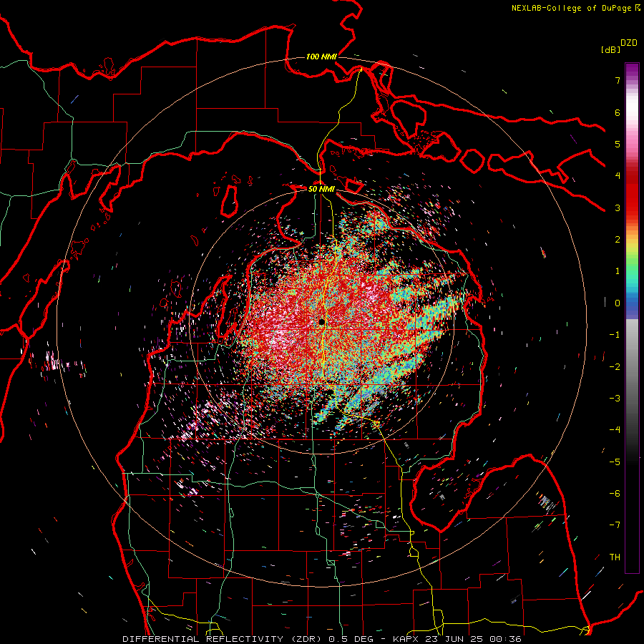
Task: Click the 00:36 timestamp text
Action: [x=506, y=639]
